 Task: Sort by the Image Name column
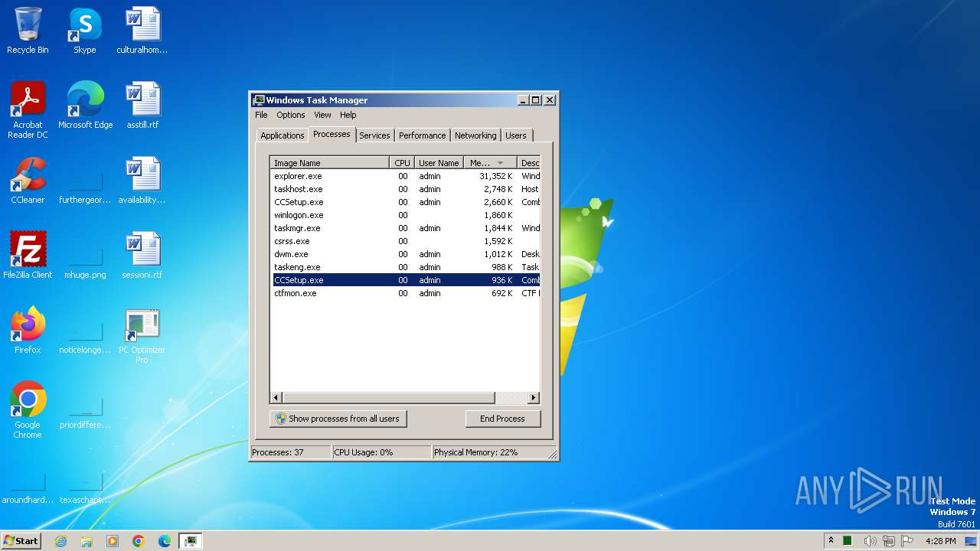click(x=330, y=163)
